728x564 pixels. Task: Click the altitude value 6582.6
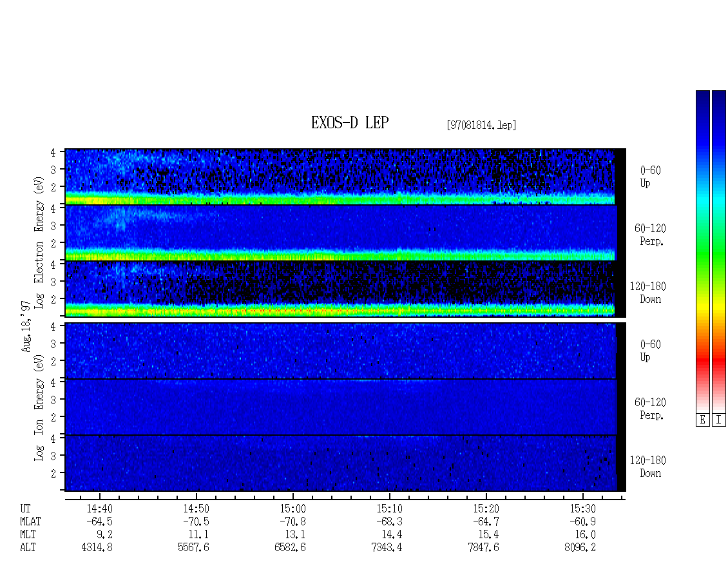pos(290,548)
